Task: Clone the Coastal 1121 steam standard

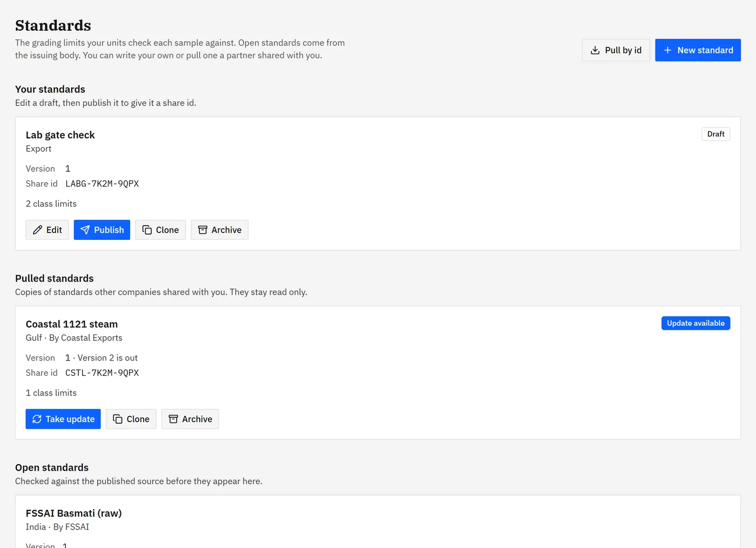Action: pos(131,419)
